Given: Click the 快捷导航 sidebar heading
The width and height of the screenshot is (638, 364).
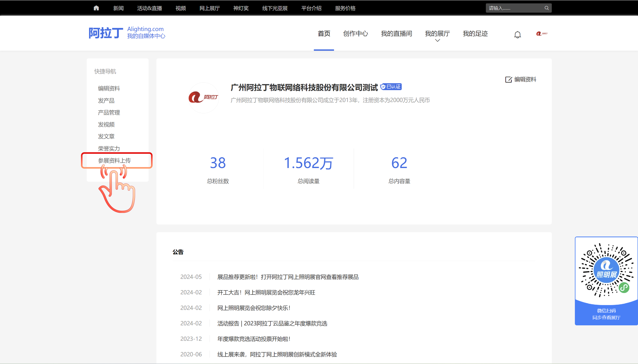Looking at the screenshot, I should pyautogui.click(x=105, y=71).
